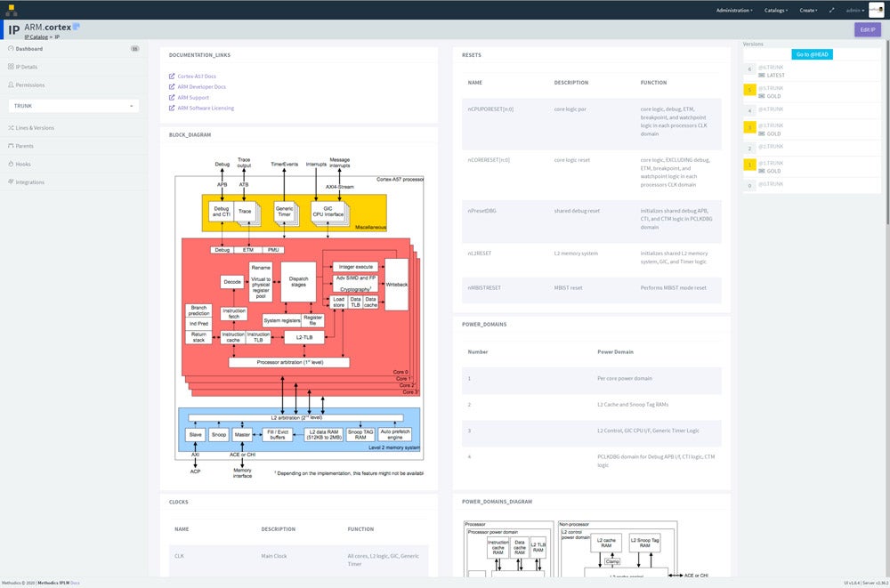The width and height of the screenshot is (890, 588).
Task: Click the admin avatar image
Action: click(876, 10)
